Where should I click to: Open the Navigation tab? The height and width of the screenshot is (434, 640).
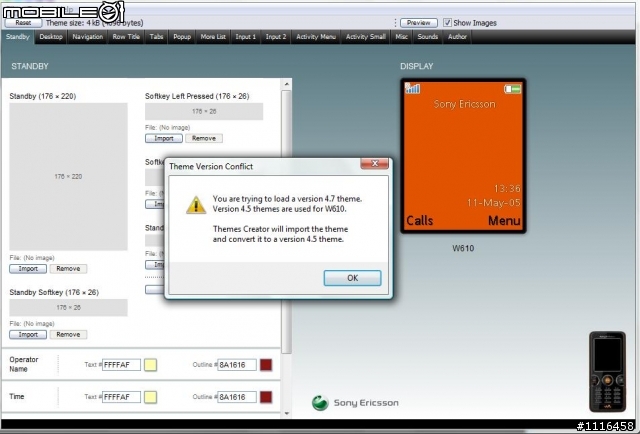coord(88,37)
